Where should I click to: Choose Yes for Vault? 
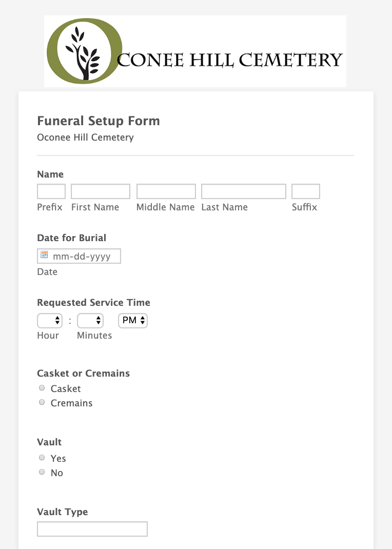pos(42,457)
